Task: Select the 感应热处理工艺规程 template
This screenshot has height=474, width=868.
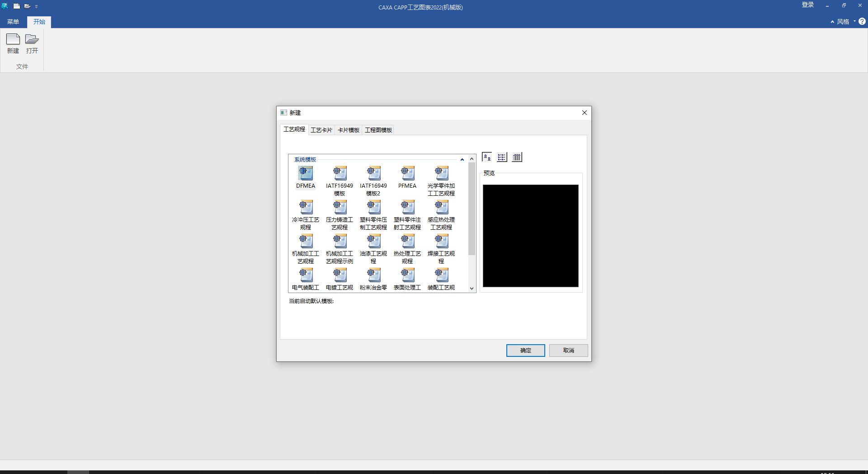Action: click(x=441, y=215)
